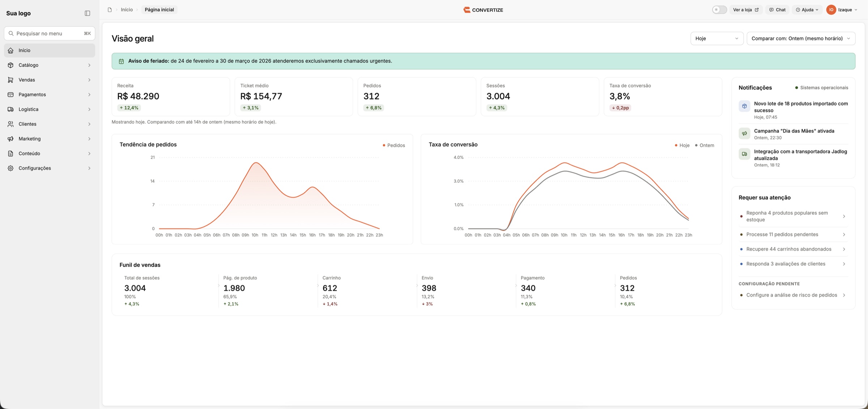Click Página inicial breadcrumb
The height and width of the screenshot is (409, 868).
(x=159, y=10)
